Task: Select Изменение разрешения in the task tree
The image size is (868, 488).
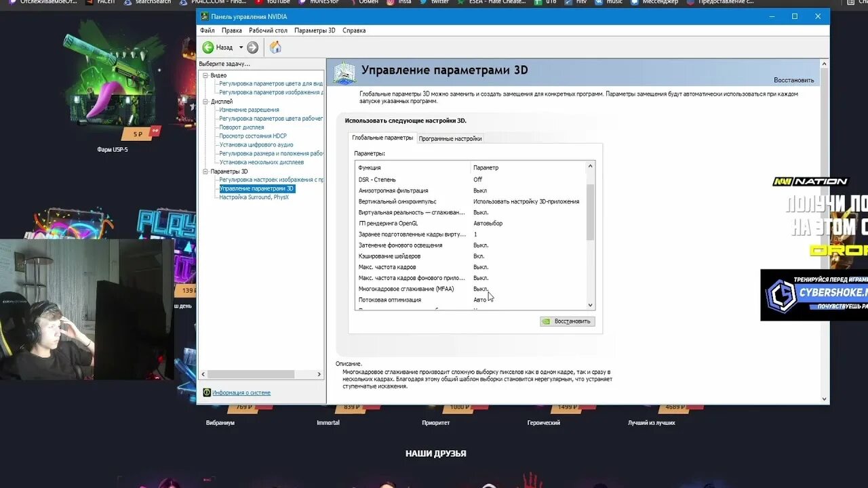Action: coord(249,110)
